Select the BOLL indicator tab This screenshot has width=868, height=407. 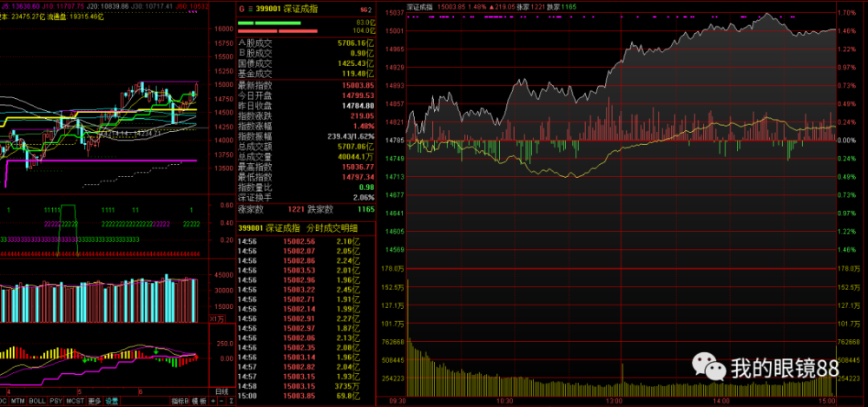point(37,401)
